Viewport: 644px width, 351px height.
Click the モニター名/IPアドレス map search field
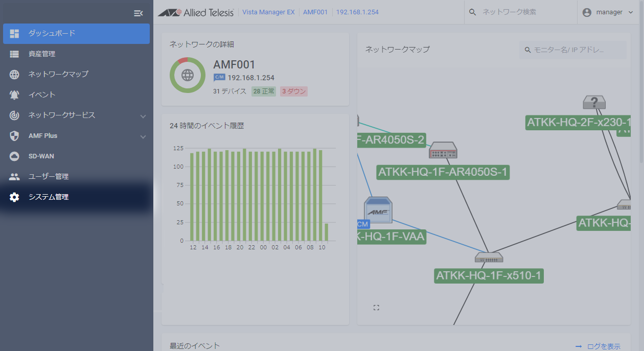click(573, 50)
